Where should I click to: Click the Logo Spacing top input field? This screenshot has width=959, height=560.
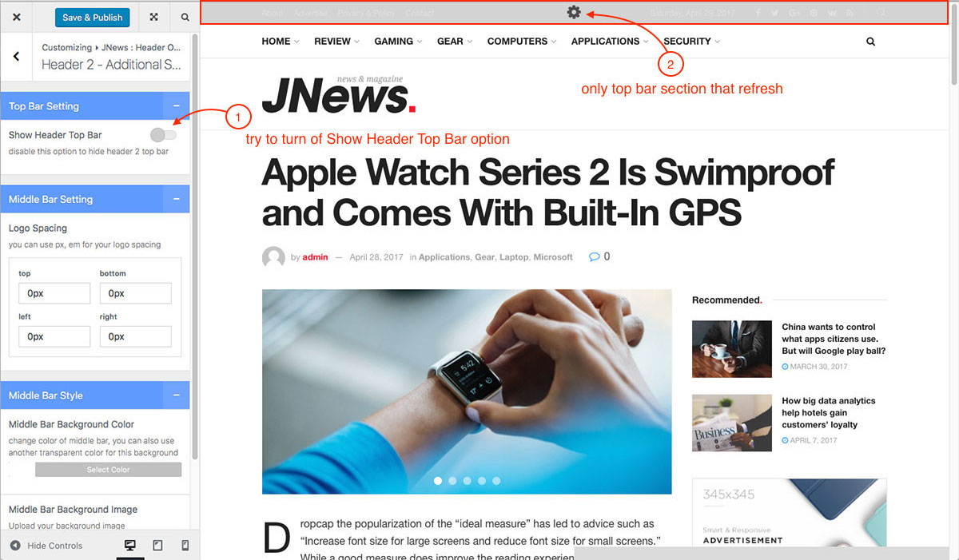54,293
